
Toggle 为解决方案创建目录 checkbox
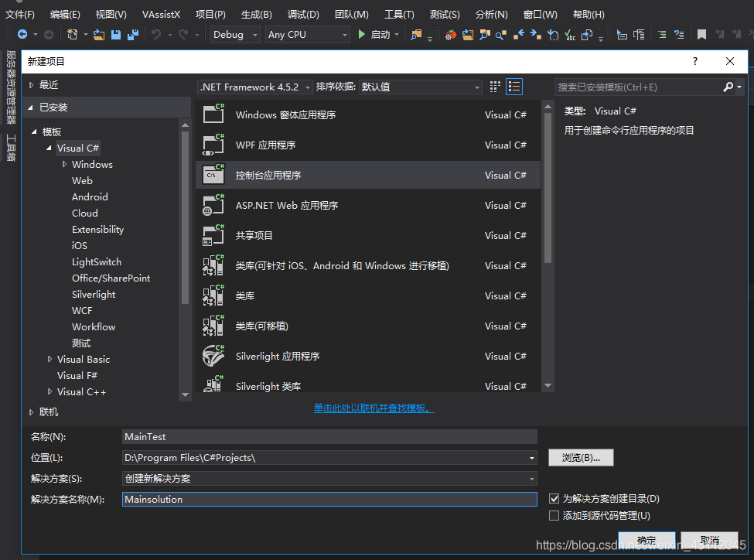[x=554, y=499]
